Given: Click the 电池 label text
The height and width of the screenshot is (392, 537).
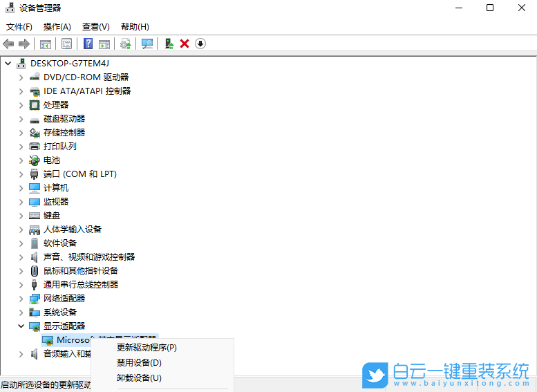Looking at the screenshot, I should point(52,160).
